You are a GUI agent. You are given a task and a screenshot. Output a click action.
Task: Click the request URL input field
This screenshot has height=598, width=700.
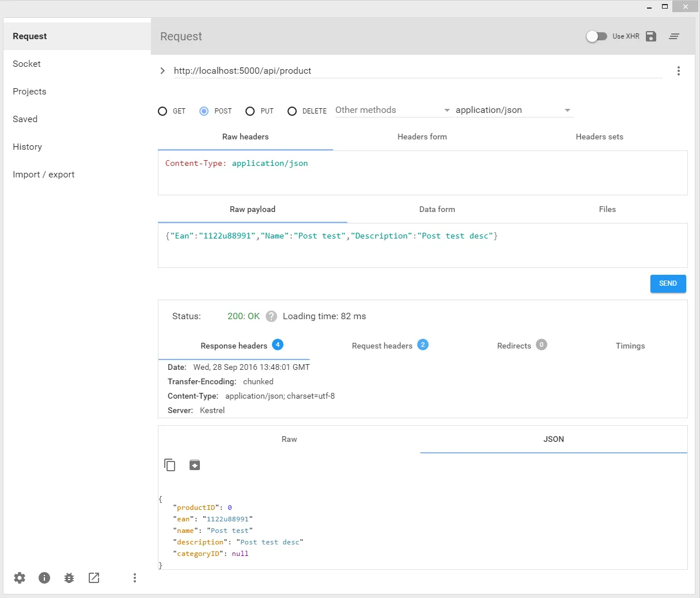click(x=417, y=71)
